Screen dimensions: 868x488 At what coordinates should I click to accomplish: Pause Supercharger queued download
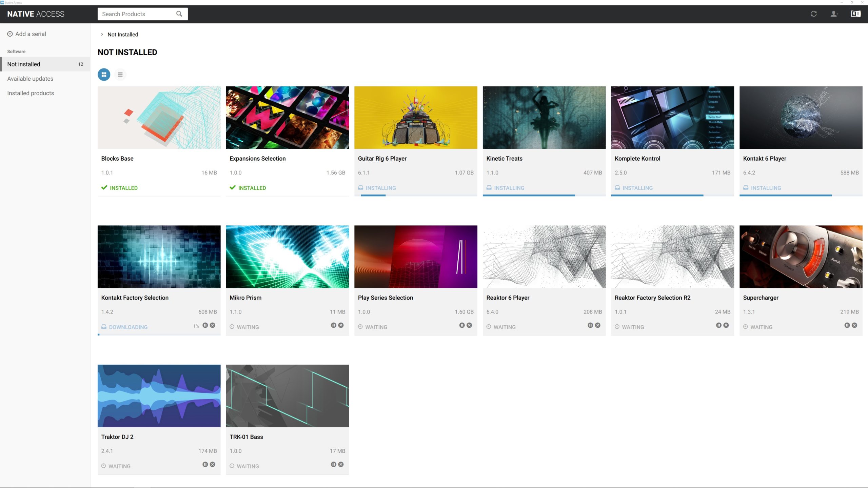(x=847, y=325)
